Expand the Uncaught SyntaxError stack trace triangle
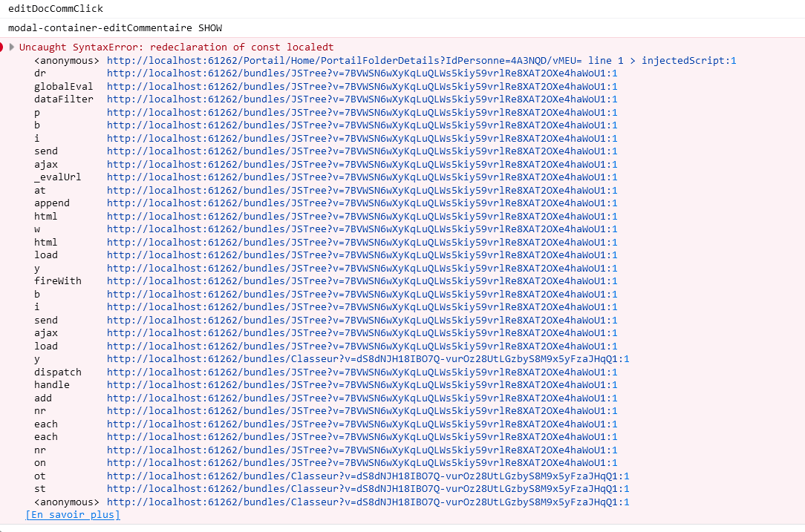Image resolution: width=805 pixels, height=532 pixels. (x=12, y=47)
